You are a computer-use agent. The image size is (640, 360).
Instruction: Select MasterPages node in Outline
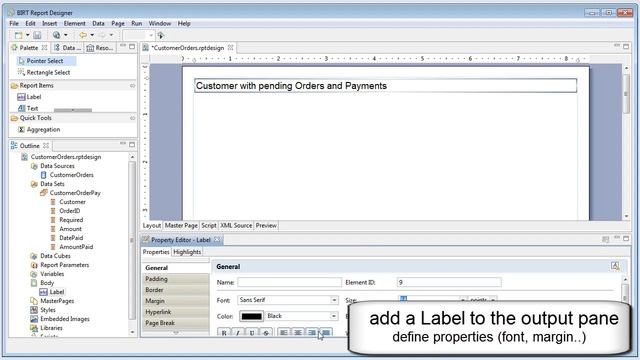pos(57,301)
